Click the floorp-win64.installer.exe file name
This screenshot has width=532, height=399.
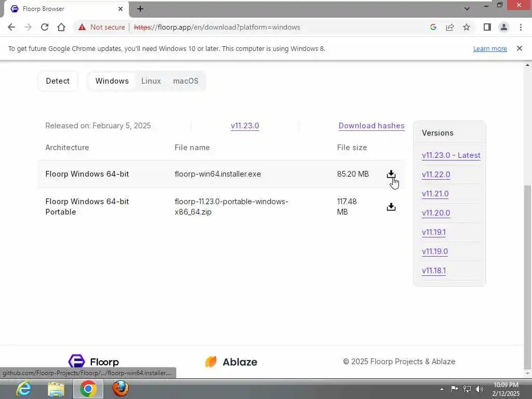(x=218, y=174)
